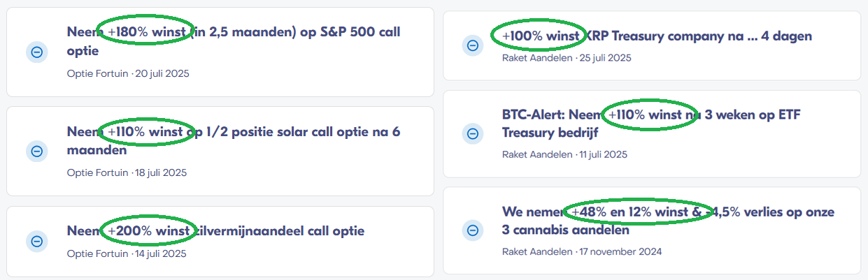
Task: Open the 3 cannabis aandelen article
Action: click(x=668, y=220)
